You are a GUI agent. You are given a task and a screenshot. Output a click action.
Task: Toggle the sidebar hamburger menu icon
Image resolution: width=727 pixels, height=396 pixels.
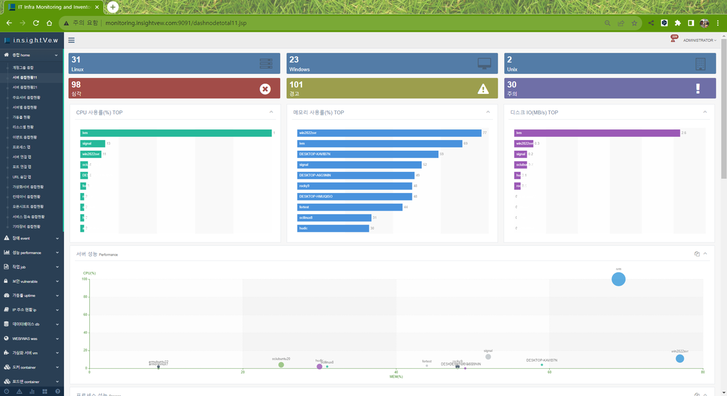pyautogui.click(x=71, y=40)
